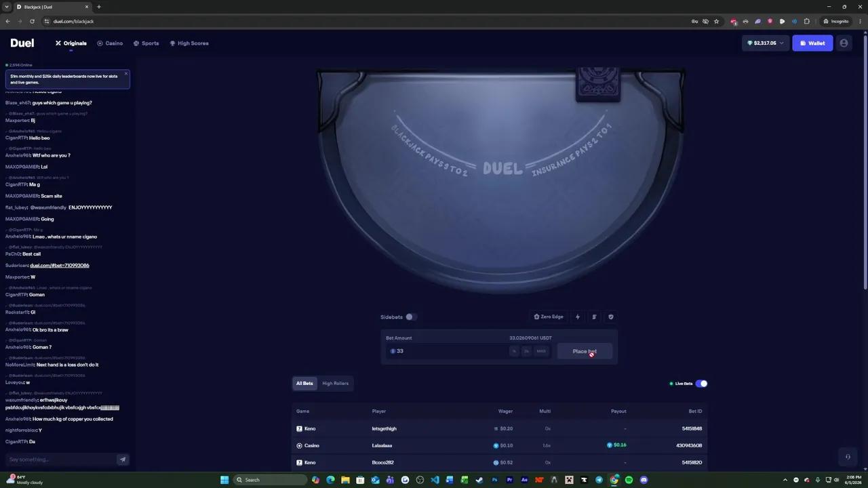Go to the Sports section
Viewport: 868px width, 488px height.
pyautogui.click(x=146, y=43)
